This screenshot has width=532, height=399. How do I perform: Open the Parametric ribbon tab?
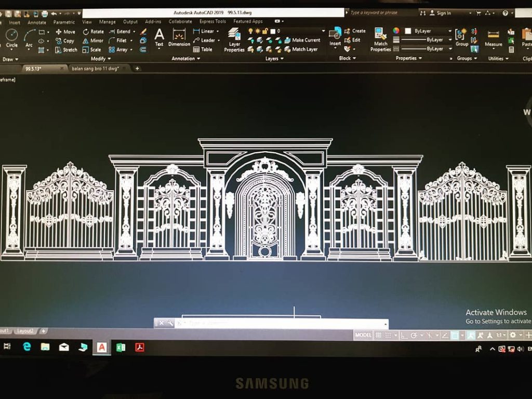(x=64, y=22)
